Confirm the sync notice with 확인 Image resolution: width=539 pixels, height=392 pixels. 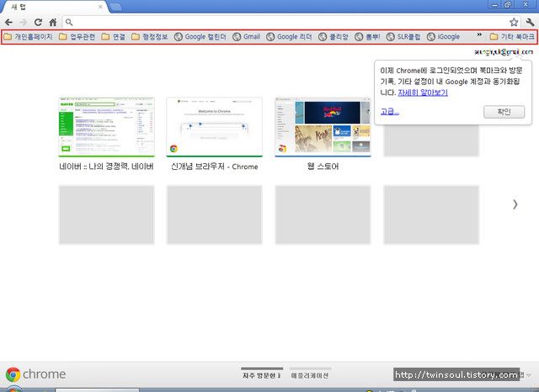pyautogui.click(x=504, y=112)
